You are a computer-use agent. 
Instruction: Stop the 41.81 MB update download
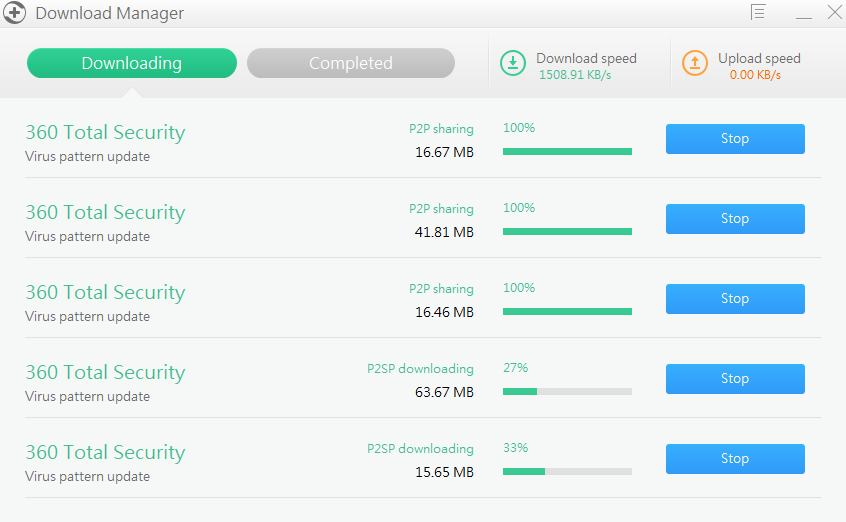(735, 219)
